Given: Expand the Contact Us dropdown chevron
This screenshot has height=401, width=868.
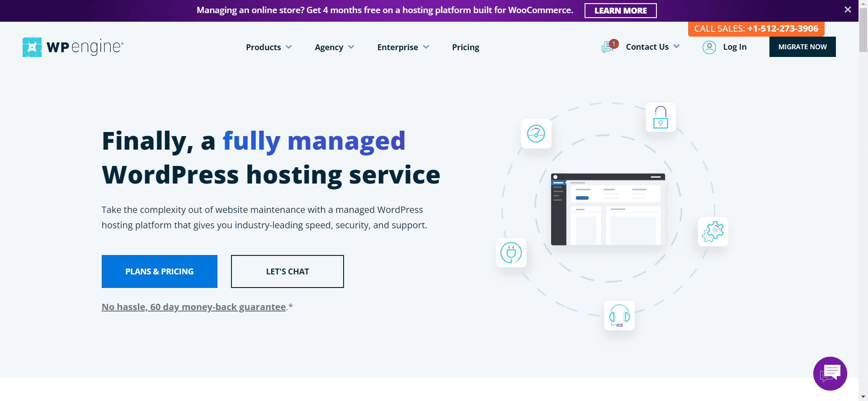Looking at the screenshot, I should 676,47.
